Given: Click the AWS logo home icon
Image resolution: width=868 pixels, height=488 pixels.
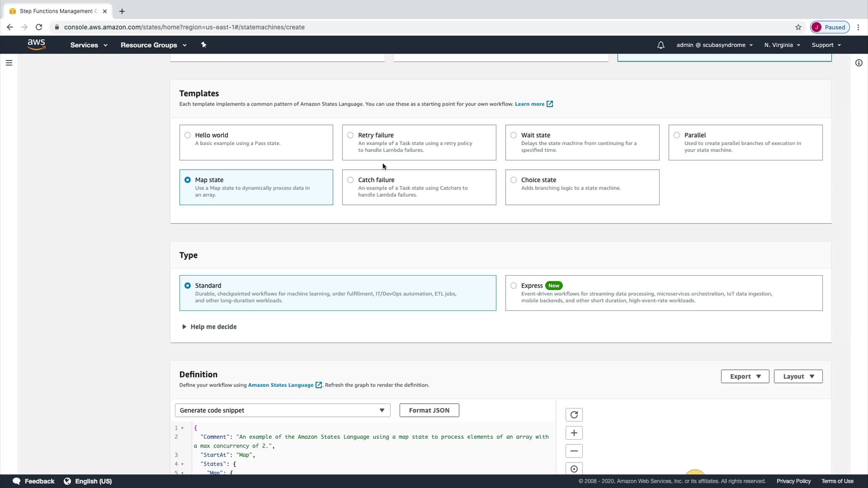Looking at the screenshot, I should click(36, 45).
